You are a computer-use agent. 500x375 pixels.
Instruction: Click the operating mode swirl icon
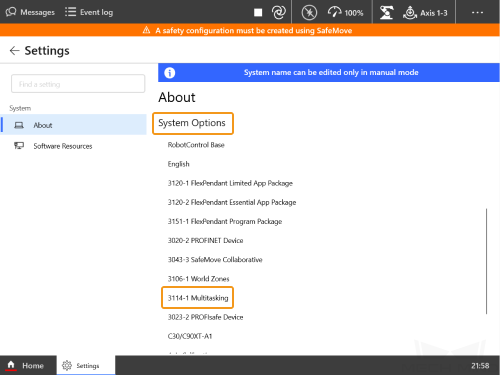(x=279, y=12)
